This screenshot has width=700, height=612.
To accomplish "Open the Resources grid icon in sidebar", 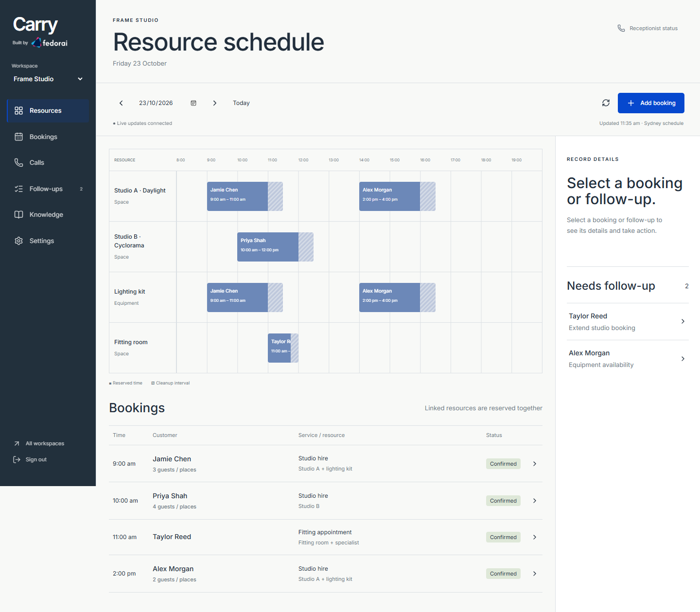I will (18, 110).
